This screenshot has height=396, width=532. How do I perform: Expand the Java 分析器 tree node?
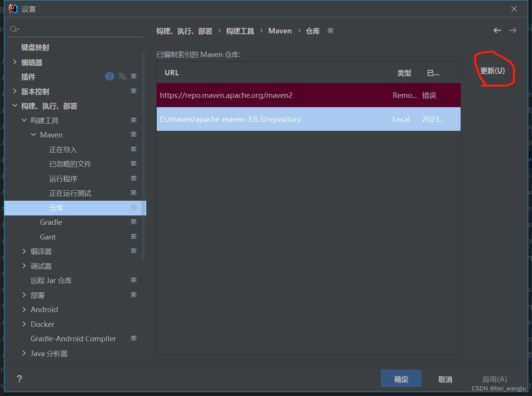[24, 353]
